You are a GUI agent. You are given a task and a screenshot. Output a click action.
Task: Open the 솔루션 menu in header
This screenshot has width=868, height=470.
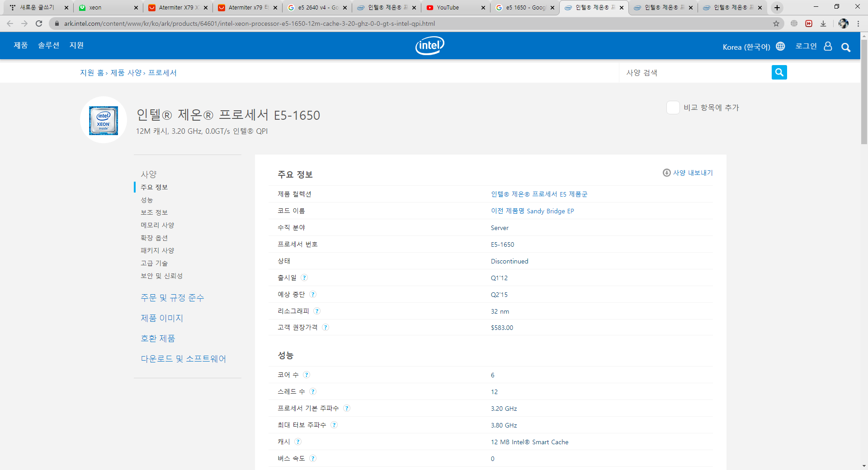pyautogui.click(x=48, y=45)
